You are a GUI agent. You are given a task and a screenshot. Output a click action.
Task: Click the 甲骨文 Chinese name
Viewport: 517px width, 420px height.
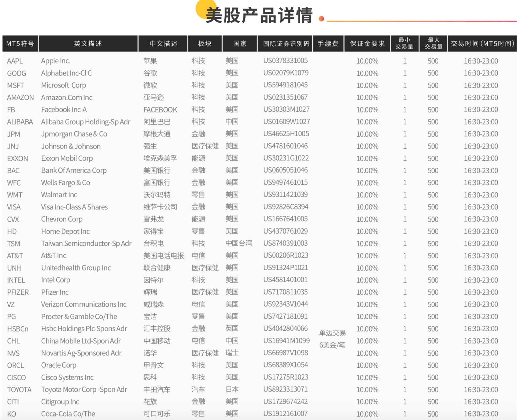(x=153, y=365)
